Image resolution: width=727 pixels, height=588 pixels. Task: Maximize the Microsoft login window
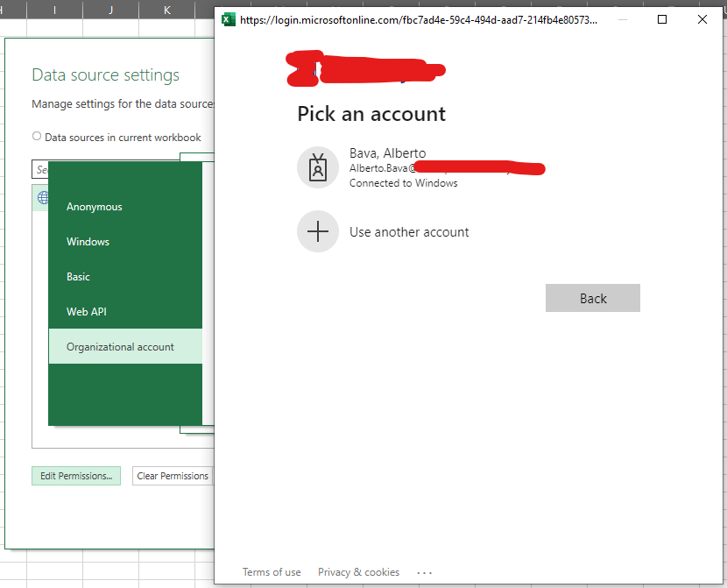pos(662,19)
